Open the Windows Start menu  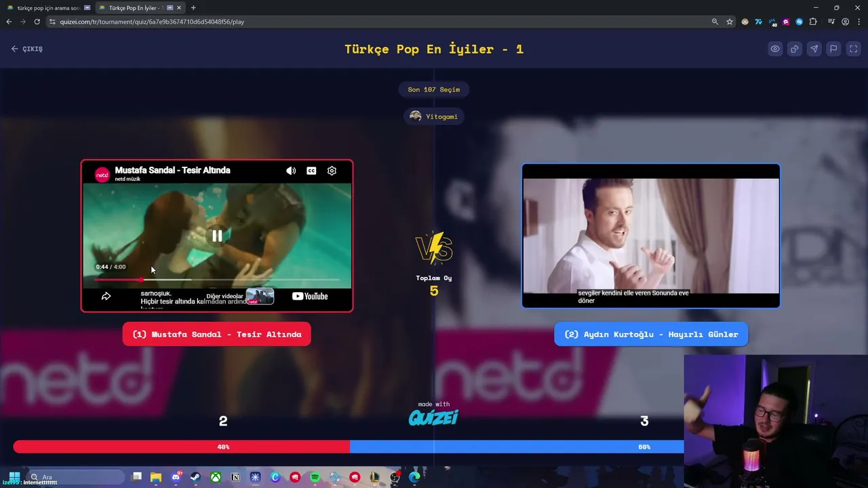pos(14,477)
